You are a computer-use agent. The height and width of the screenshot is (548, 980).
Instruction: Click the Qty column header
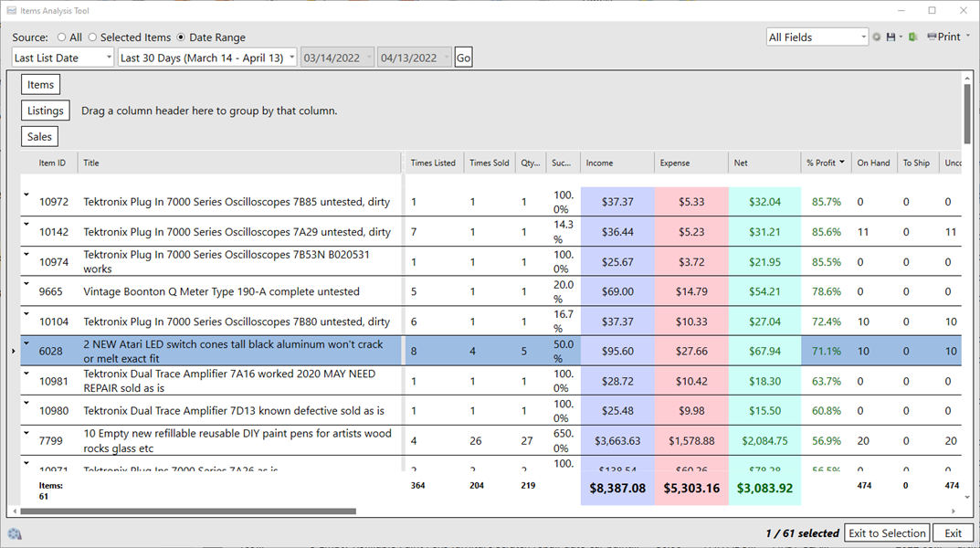[531, 163]
